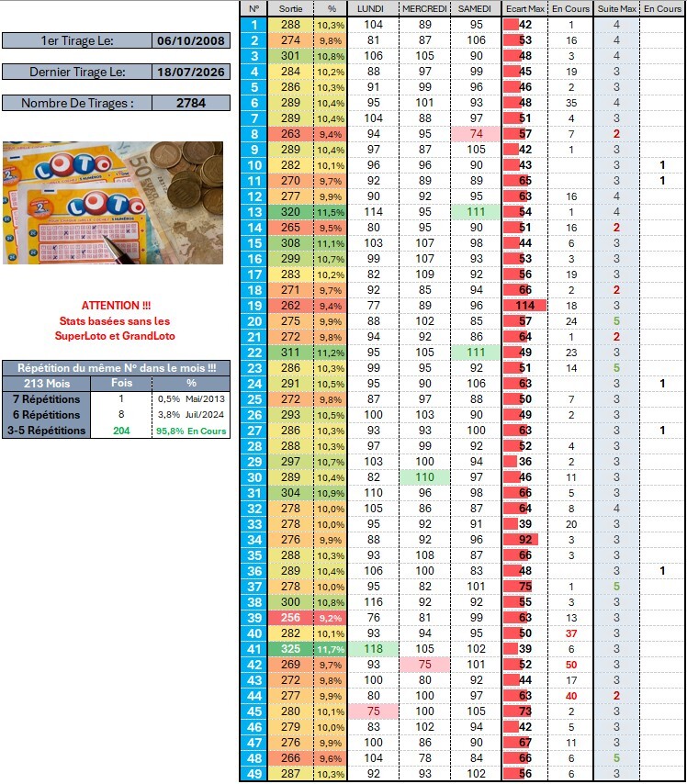
Task: Click the '6 Répétitions' row label
Action: pos(47,415)
